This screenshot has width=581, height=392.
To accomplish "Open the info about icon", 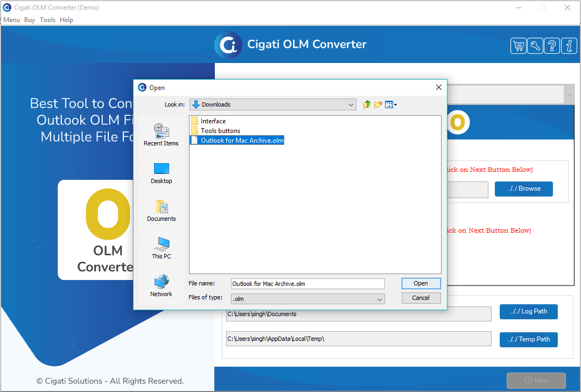I will point(569,46).
